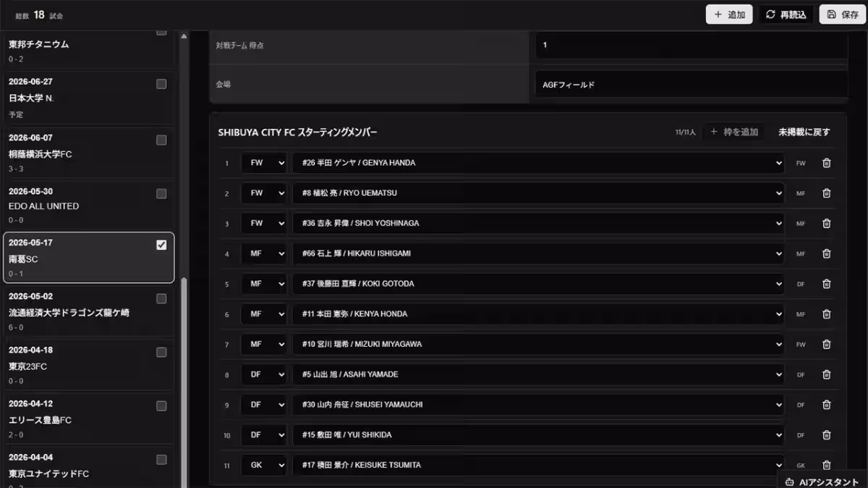Image resolution: width=868 pixels, height=488 pixels.
Task: Click the 11/11人 member count text
Action: [685, 132]
